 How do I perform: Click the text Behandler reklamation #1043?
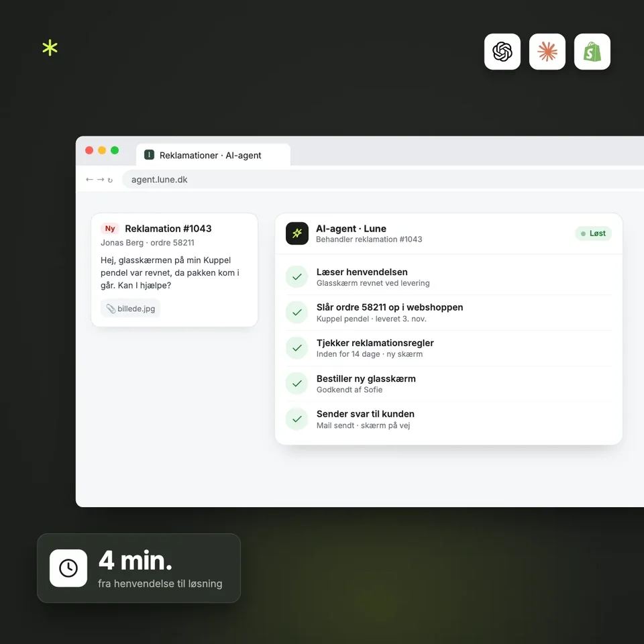[369, 239]
